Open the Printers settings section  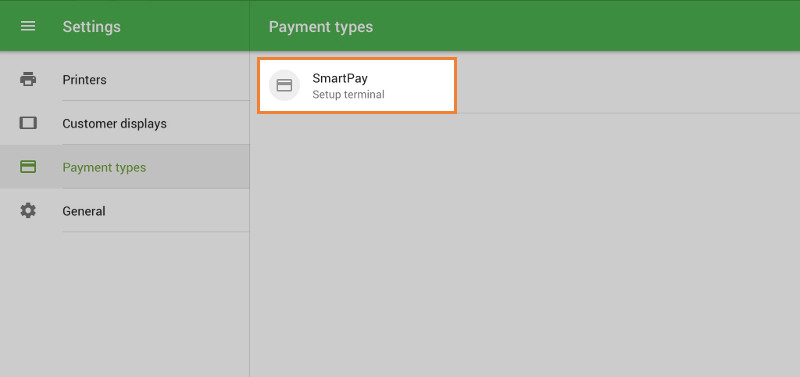tap(124, 80)
